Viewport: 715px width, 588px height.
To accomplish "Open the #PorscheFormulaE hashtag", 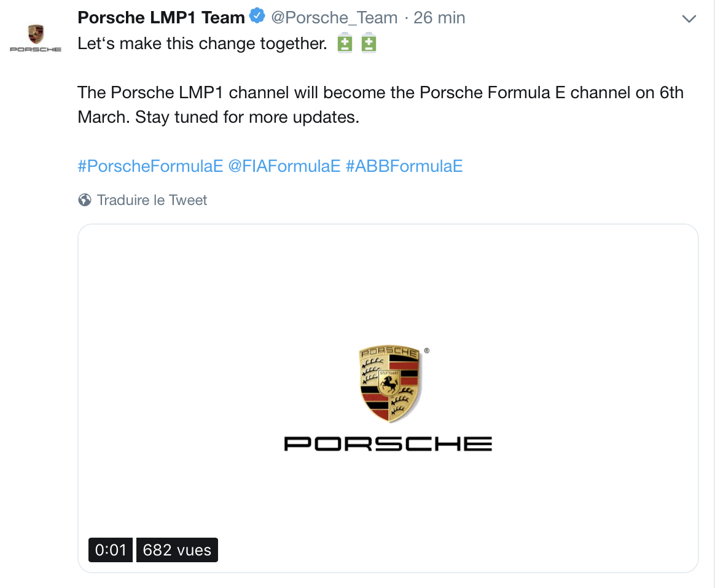I will [150, 166].
